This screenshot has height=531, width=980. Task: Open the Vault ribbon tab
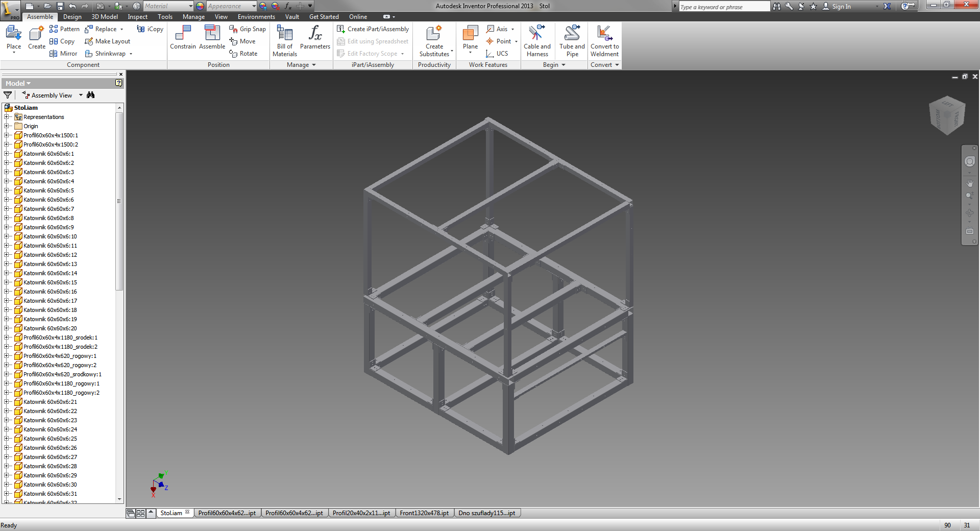coord(292,17)
